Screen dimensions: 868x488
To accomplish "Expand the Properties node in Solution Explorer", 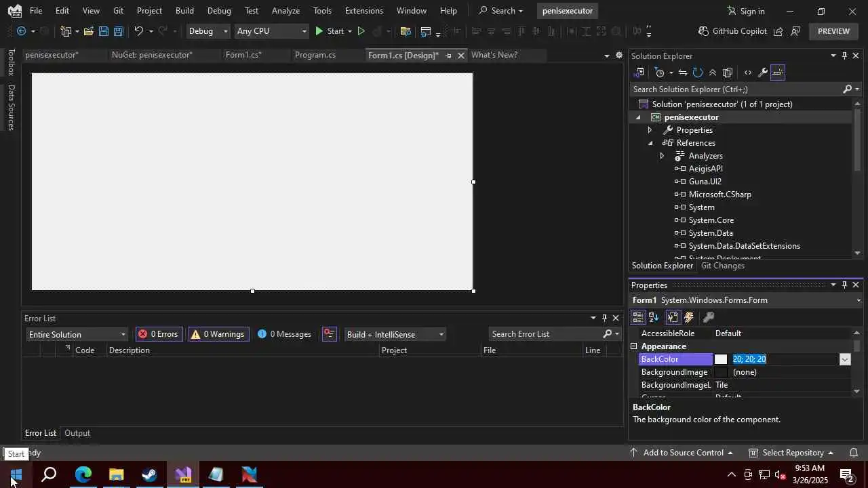I will pyautogui.click(x=650, y=130).
